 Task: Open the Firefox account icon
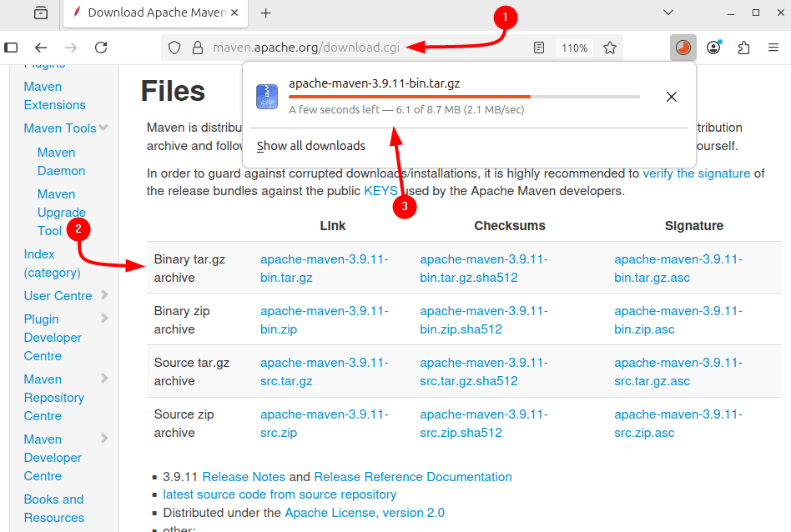[x=713, y=48]
